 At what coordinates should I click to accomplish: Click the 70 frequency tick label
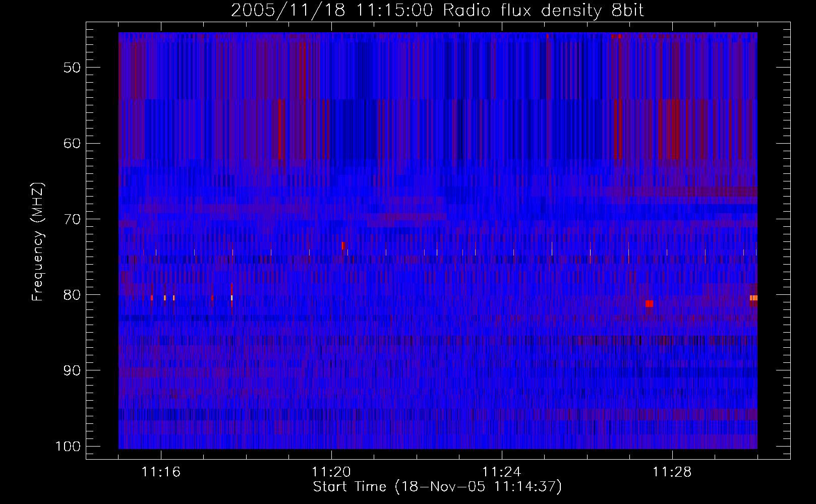[72, 219]
